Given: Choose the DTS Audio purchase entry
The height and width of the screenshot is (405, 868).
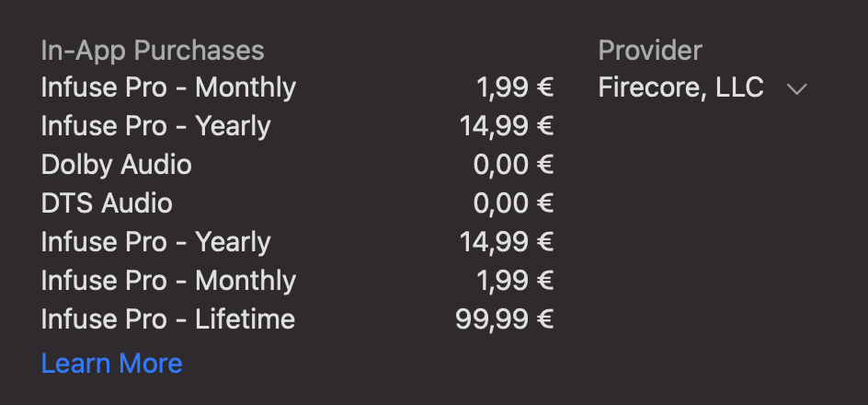Looking at the screenshot, I should [x=107, y=203].
